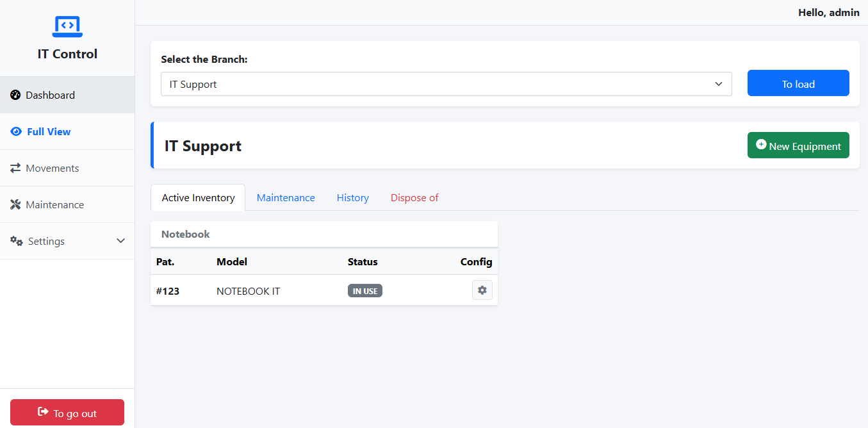Click the plus icon on New Equipment
Viewport: 868px width, 428px height.
[761, 145]
